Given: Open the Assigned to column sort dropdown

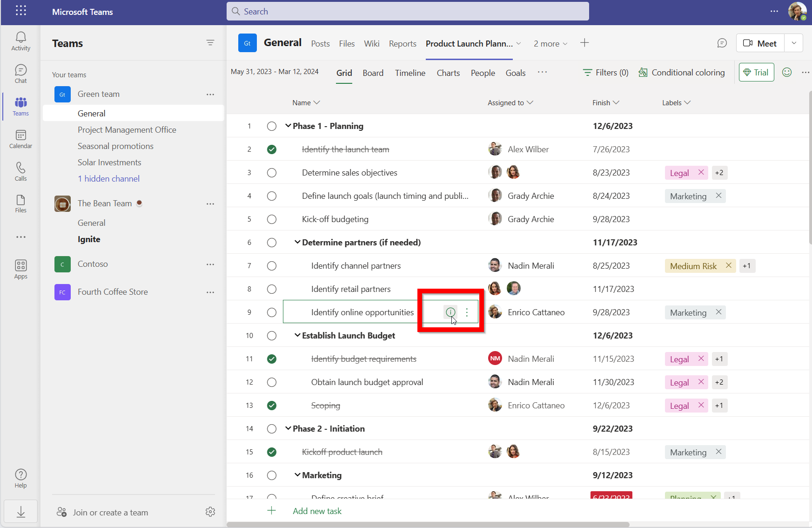Looking at the screenshot, I should coord(530,102).
